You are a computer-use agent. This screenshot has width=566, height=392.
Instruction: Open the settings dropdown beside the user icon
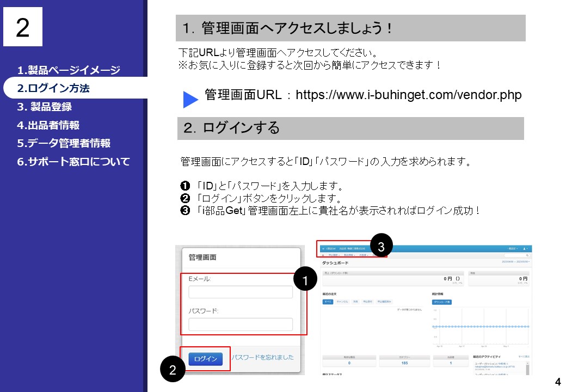click(x=513, y=249)
